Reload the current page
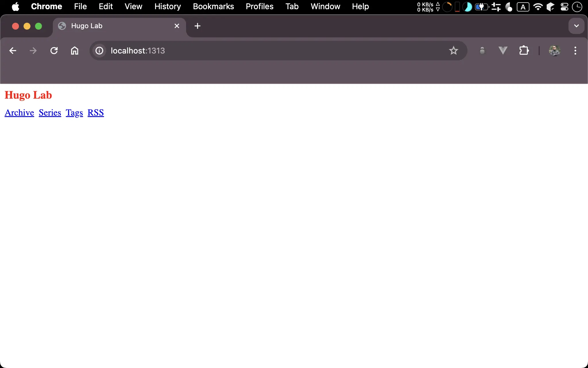This screenshot has height=368, width=588. point(54,51)
